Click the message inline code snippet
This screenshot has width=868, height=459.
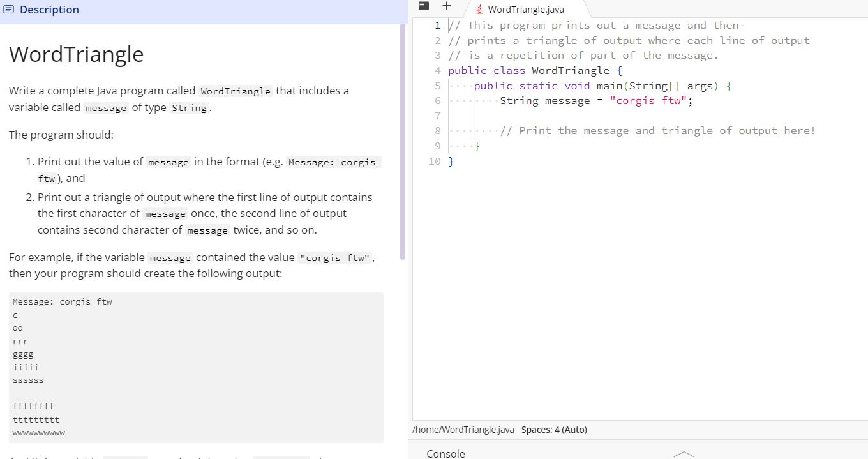coord(105,108)
